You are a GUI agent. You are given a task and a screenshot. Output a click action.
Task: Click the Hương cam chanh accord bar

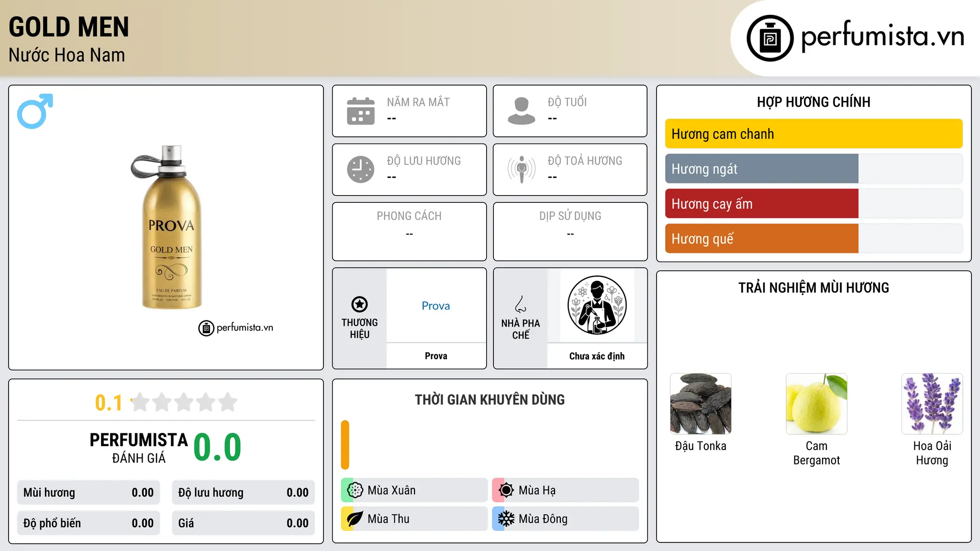point(813,134)
